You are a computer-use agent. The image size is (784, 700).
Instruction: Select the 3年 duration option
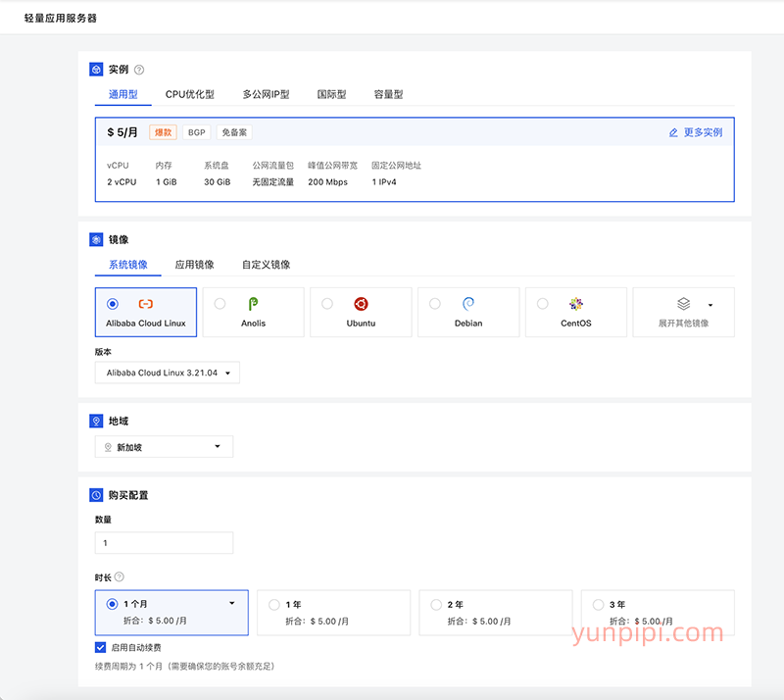click(600, 604)
